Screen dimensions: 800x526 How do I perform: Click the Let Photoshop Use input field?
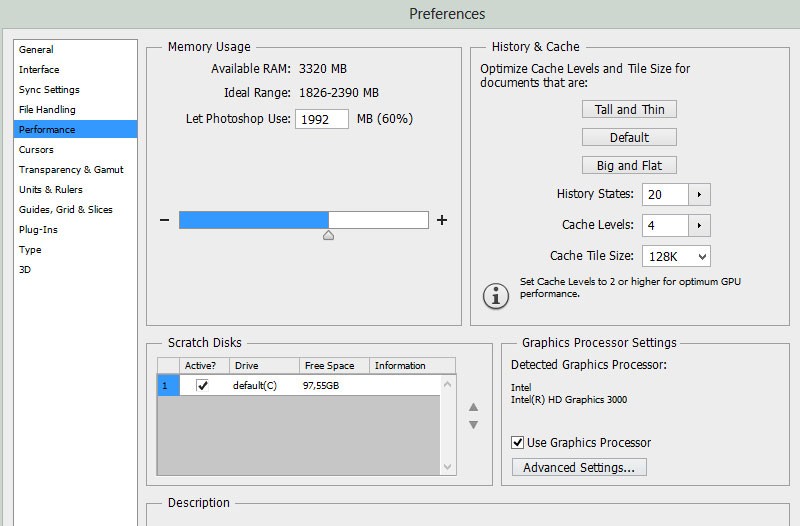[x=321, y=119]
